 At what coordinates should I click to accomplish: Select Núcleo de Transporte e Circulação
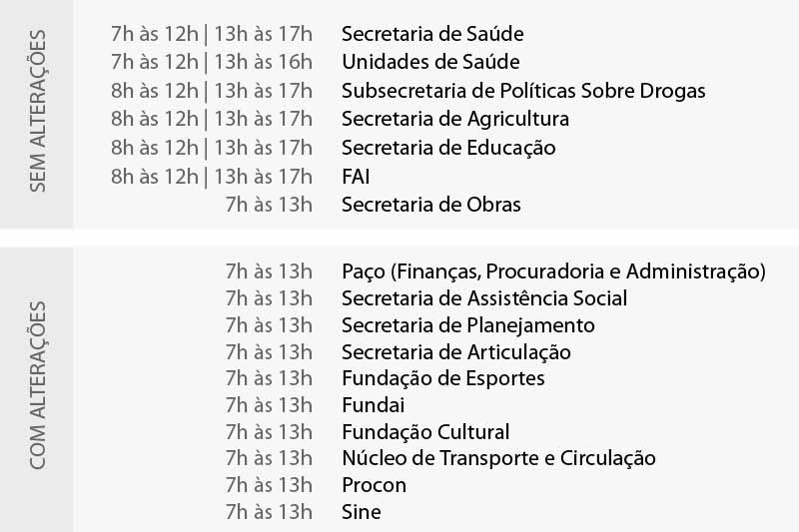pyautogui.click(x=498, y=459)
